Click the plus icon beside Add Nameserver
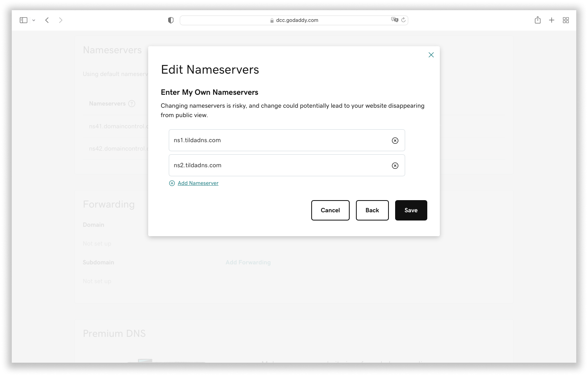This screenshot has width=588, height=376. 172,183
